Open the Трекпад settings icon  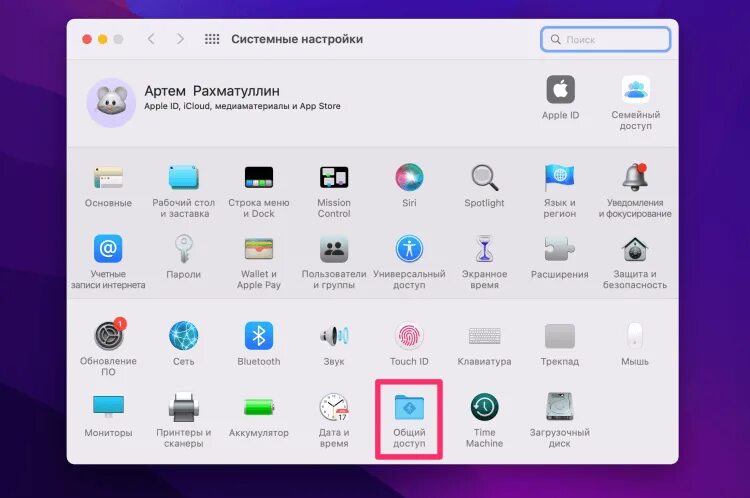(560, 336)
